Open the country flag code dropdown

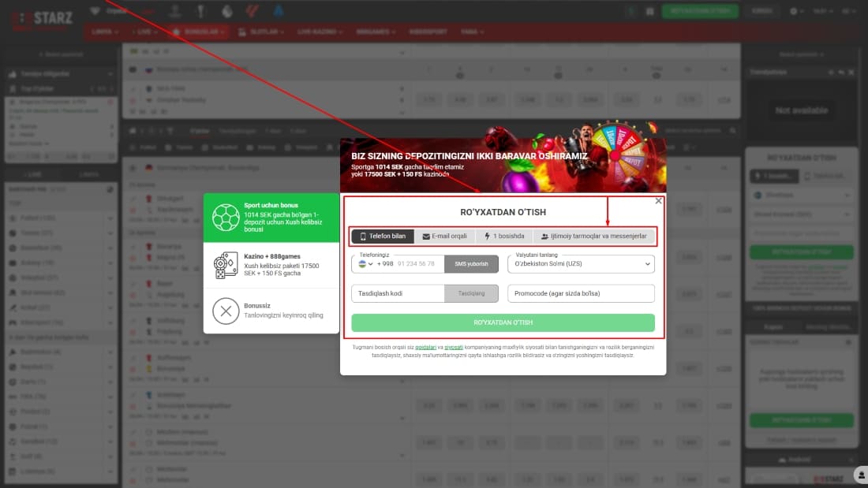pyautogui.click(x=365, y=264)
